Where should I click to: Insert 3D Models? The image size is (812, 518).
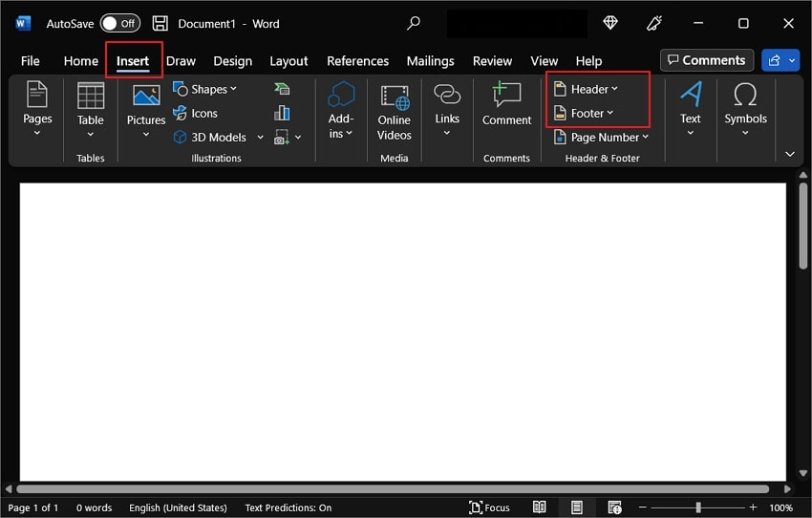210,138
